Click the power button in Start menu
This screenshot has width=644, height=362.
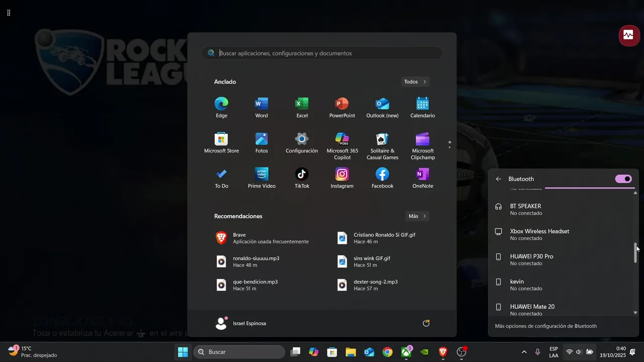point(426,323)
